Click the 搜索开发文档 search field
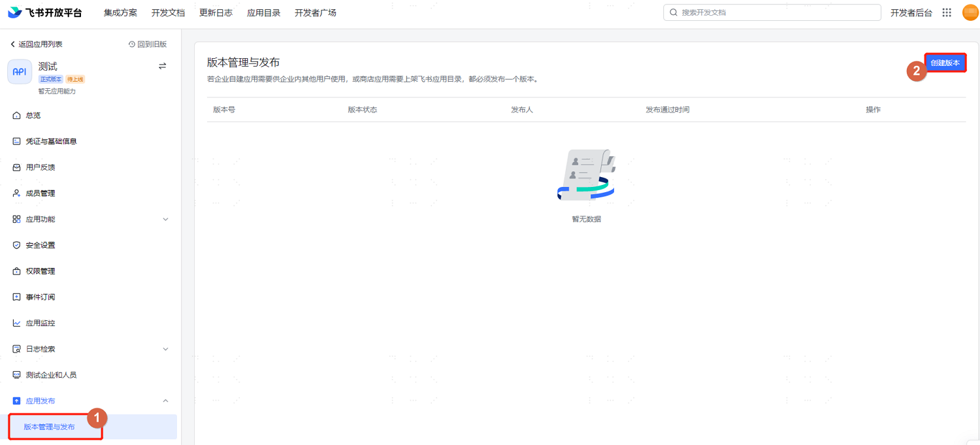This screenshot has width=980, height=445. tap(772, 12)
